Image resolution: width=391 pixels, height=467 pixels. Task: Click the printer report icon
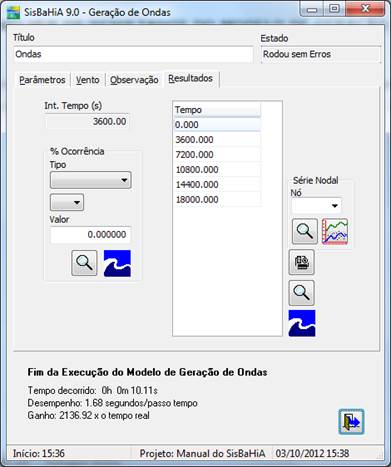point(301,262)
